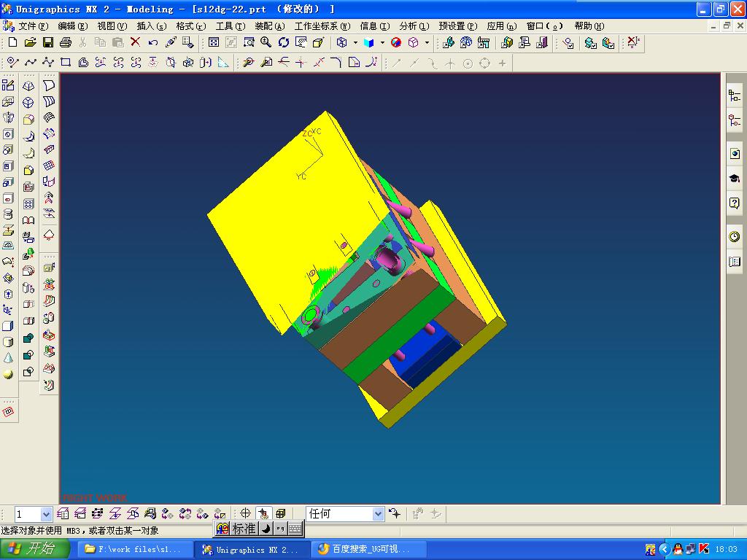Click the Unite boolean icon

(28, 338)
